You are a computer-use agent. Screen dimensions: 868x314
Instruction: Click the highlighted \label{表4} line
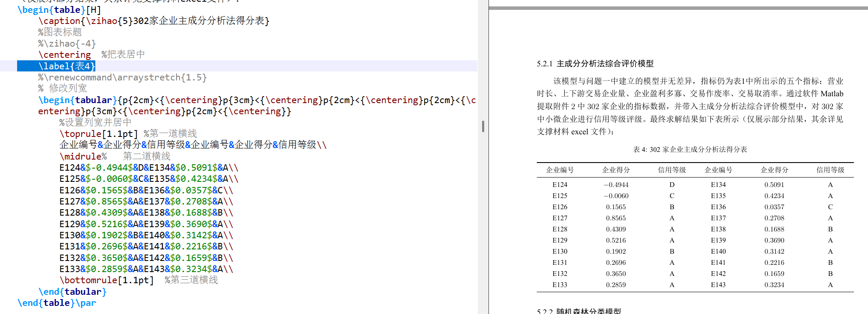point(56,66)
